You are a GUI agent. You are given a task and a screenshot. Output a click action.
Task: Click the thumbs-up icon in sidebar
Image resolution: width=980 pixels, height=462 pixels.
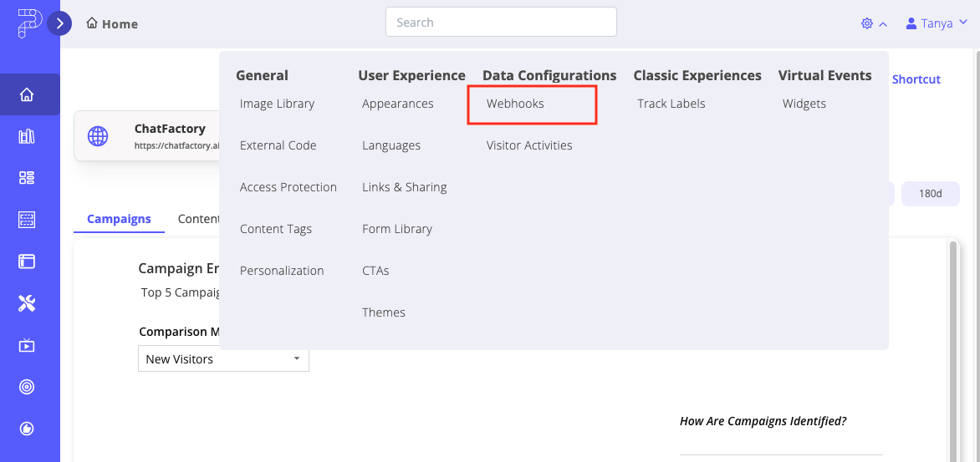pyautogui.click(x=27, y=429)
